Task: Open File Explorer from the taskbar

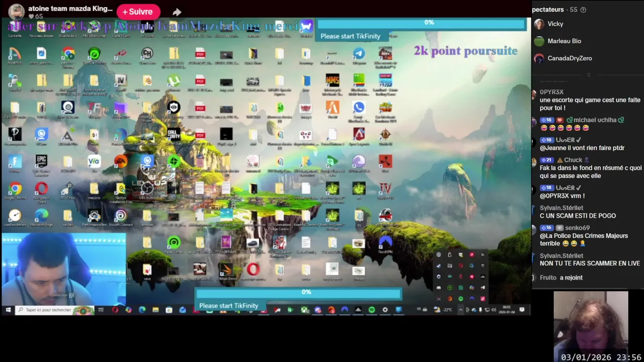Action: 155,310
